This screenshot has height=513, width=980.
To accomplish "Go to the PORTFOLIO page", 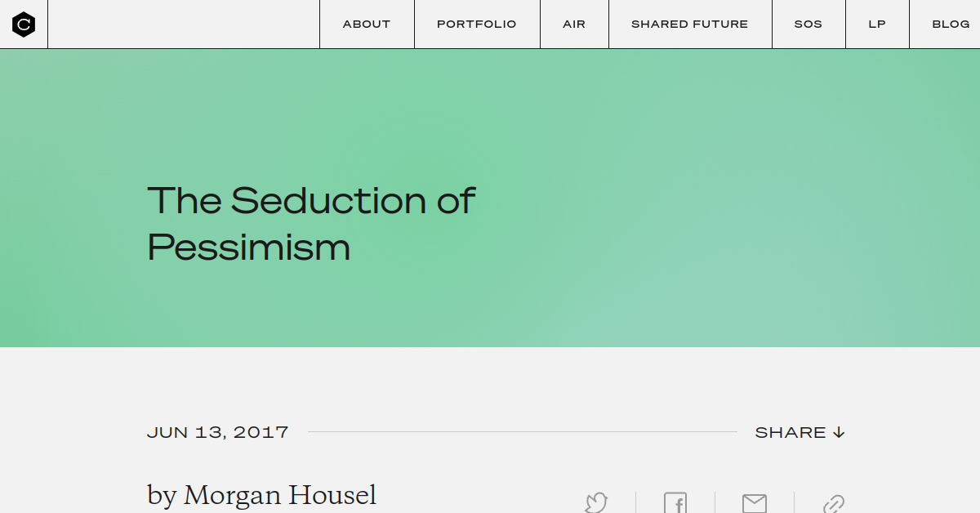I will (x=477, y=25).
